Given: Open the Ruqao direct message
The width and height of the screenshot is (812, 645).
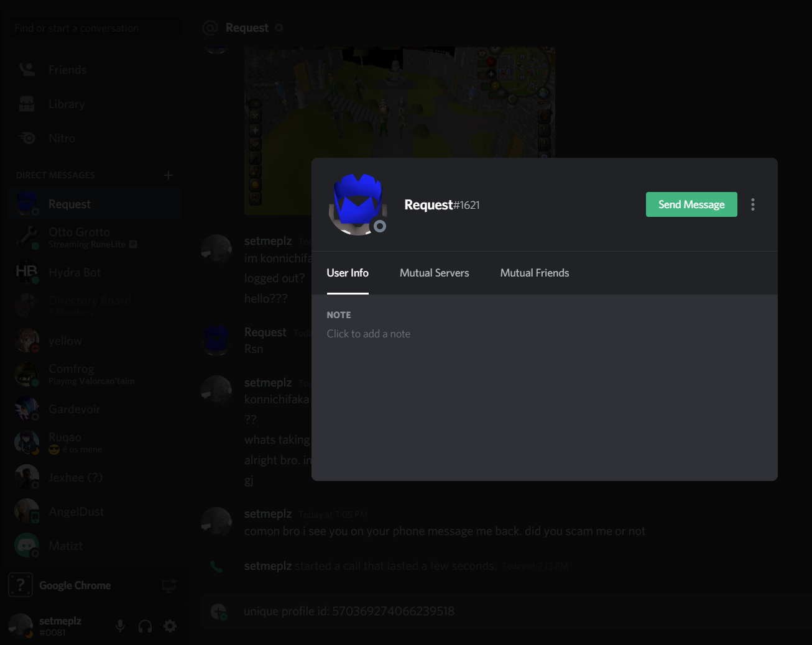Looking at the screenshot, I should [95, 443].
